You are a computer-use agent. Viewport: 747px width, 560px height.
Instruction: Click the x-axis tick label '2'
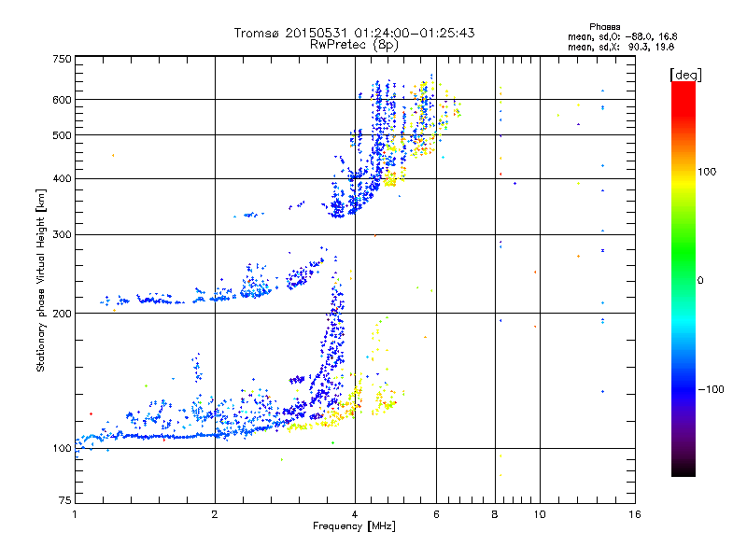point(215,514)
